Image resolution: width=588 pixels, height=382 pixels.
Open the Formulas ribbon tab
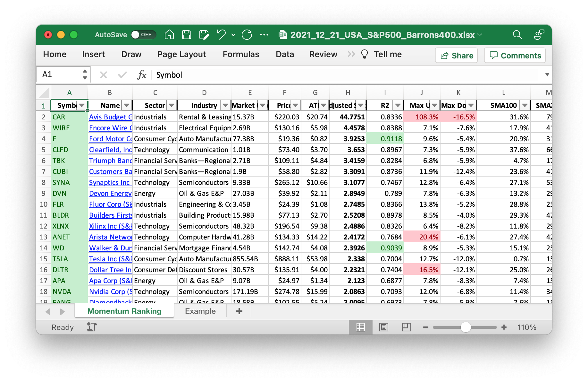[x=241, y=54]
